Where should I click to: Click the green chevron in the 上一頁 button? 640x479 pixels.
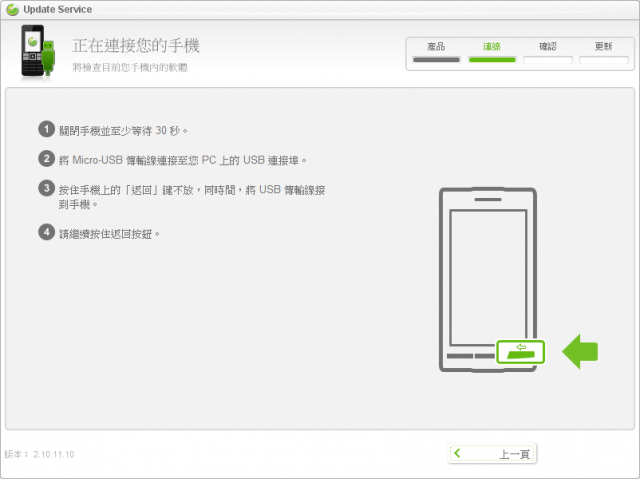point(457,453)
